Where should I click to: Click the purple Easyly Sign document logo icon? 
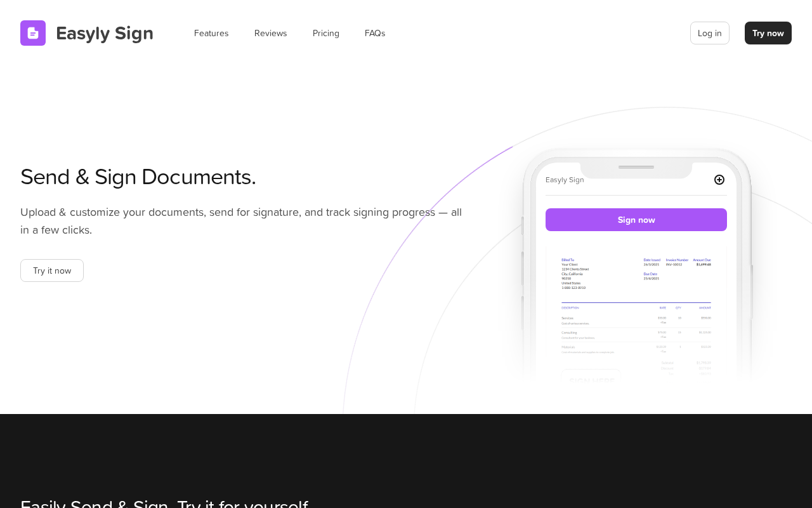33,33
